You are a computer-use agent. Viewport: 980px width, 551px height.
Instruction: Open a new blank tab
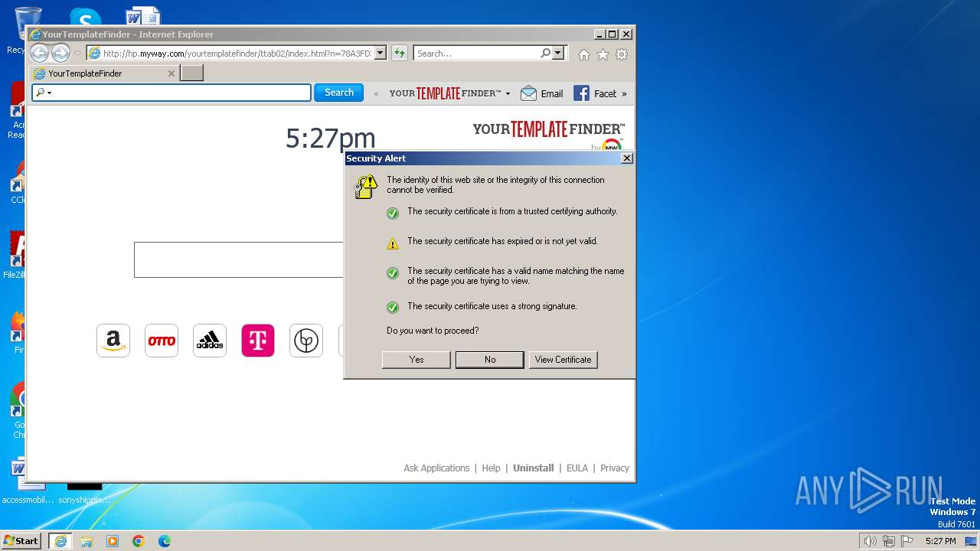tap(191, 73)
